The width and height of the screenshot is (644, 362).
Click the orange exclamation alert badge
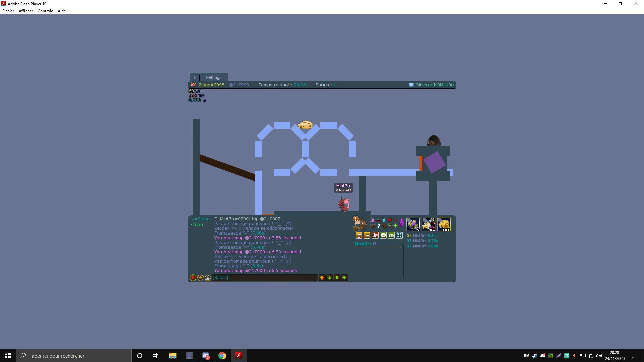(x=356, y=219)
